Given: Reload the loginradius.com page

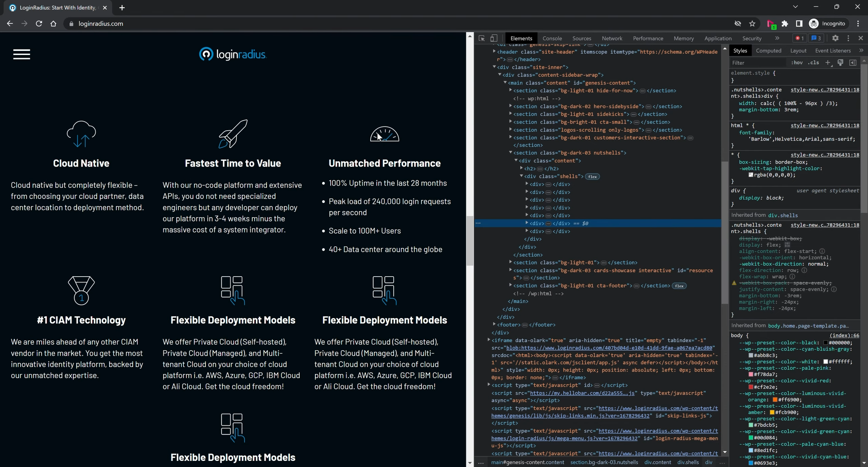Looking at the screenshot, I should [39, 24].
